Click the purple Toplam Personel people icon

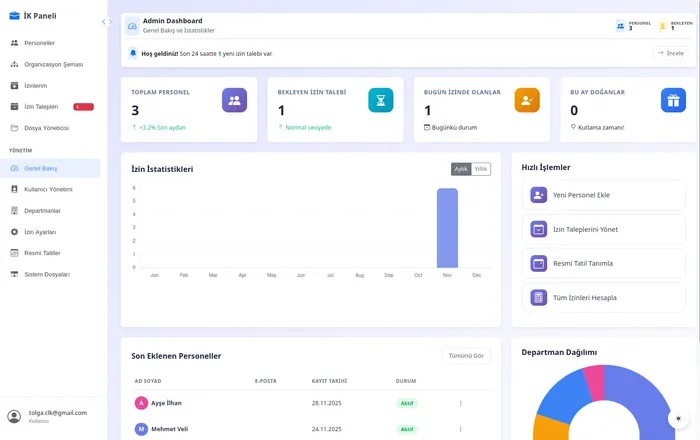234,100
